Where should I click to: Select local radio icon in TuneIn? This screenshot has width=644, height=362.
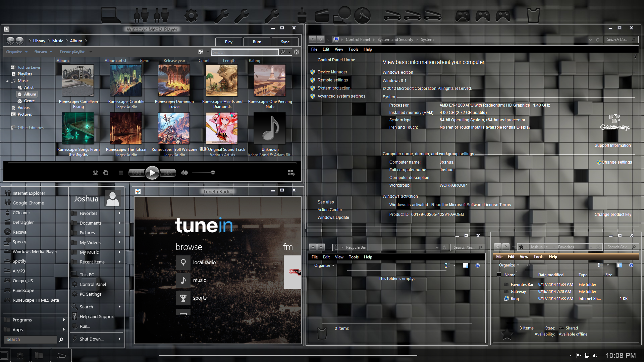pos(183,262)
